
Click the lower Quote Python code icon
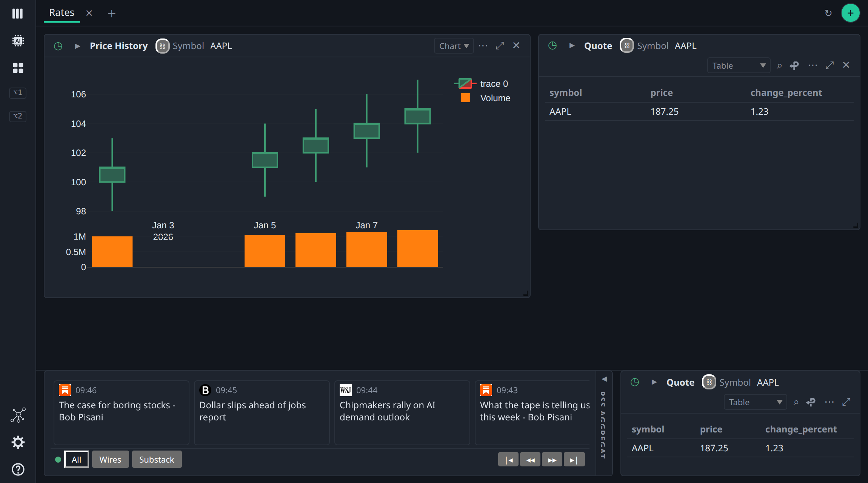click(811, 402)
